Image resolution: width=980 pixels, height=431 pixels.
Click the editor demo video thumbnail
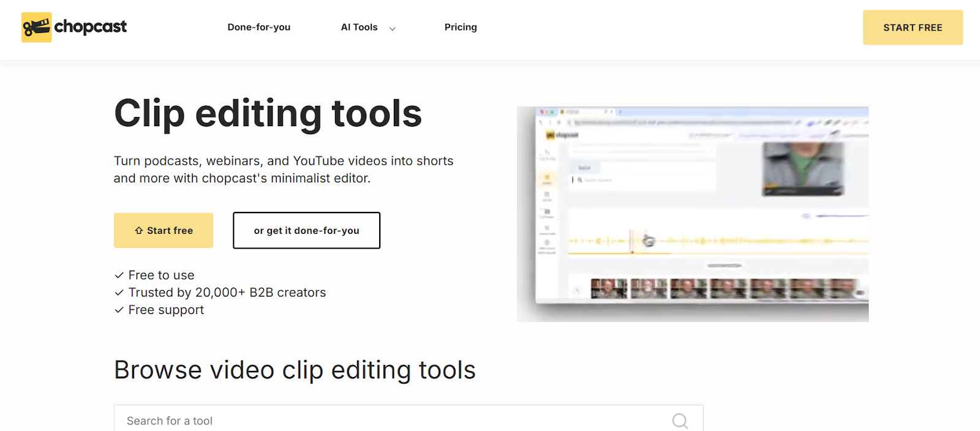pos(693,214)
